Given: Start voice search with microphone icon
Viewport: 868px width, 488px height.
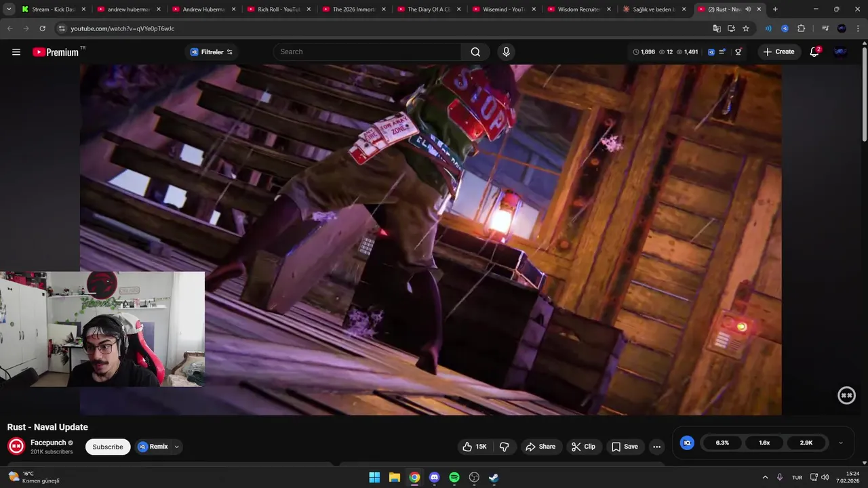Looking at the screenshot, I should (506, 52).
